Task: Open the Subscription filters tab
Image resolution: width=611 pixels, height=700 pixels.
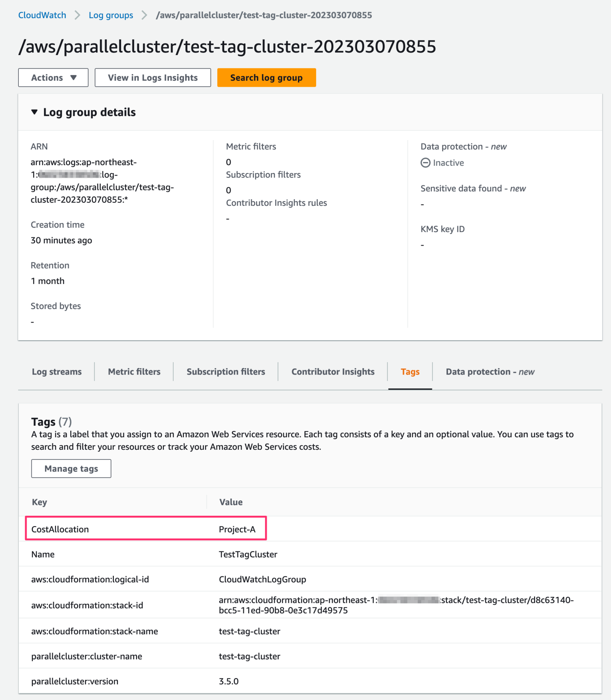Action: pos(226,372)
